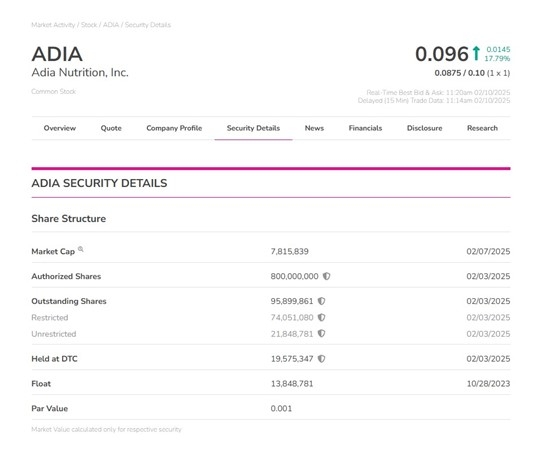Click the Authorized Shares date 02/03/2025

[488, 276]
